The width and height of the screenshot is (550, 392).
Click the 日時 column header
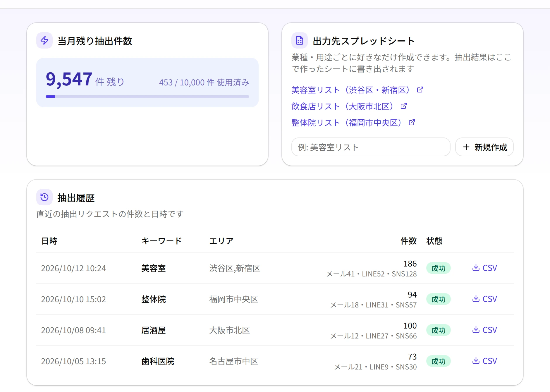pos(49,241)
